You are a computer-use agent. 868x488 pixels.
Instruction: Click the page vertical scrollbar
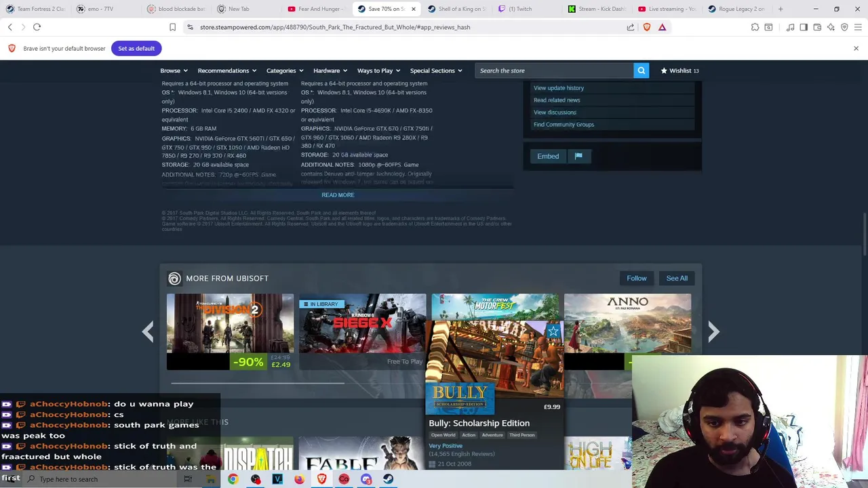click(864, 234)
